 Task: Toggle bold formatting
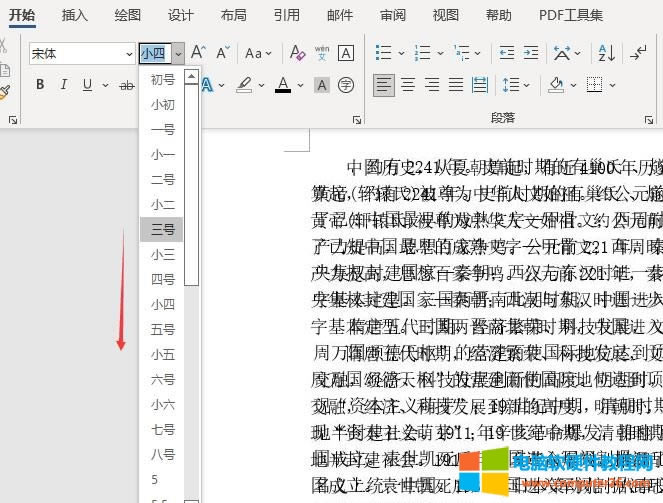[x=40, y=85]
